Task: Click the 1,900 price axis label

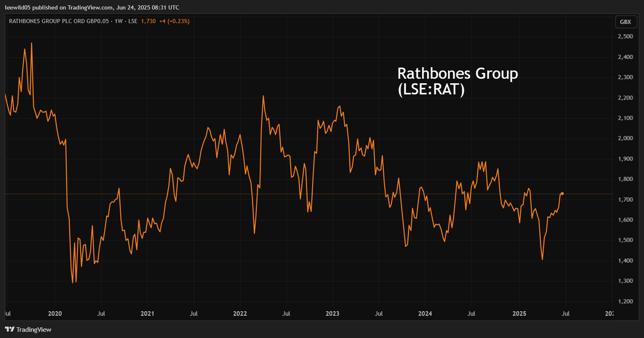Action: tap(625, 159)
